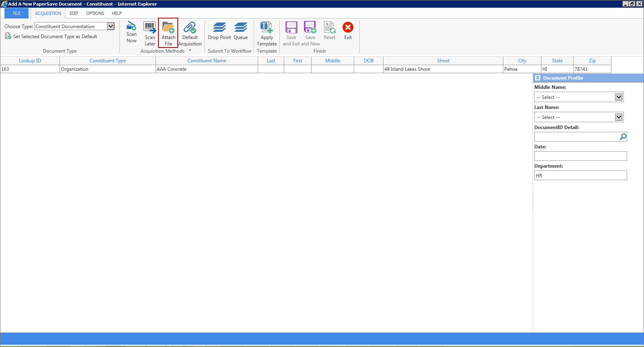Image resolution: width=644 pixels, height=347 pixels.
Task: Expand the Middle Name select dropdown
Action: 619,97
